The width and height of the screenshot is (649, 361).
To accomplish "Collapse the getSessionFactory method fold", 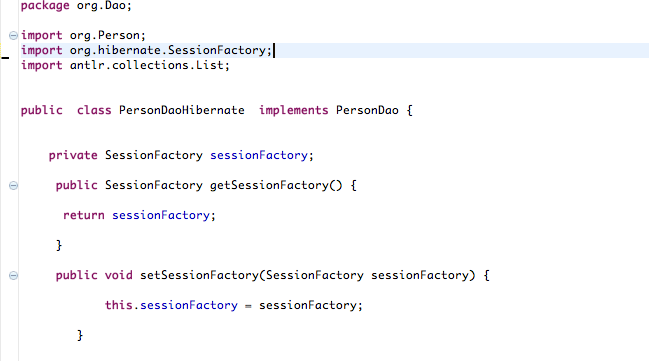I will coord(13,185).
